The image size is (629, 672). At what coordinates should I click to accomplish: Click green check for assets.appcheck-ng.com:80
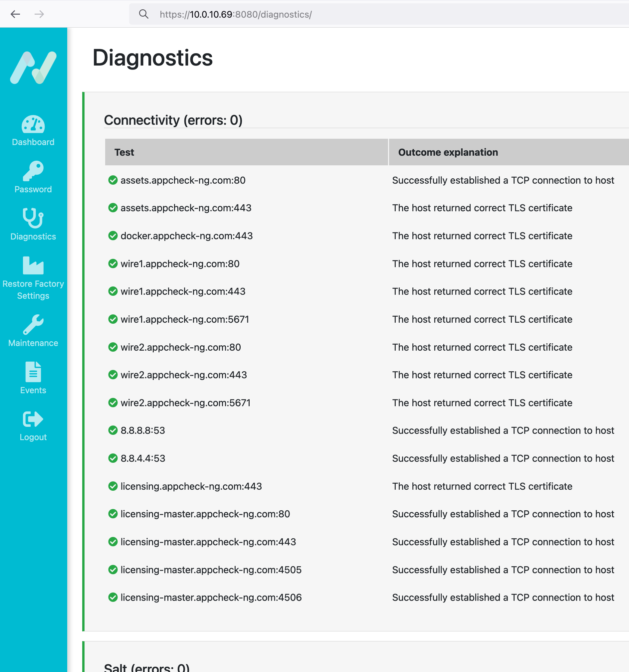113,180
